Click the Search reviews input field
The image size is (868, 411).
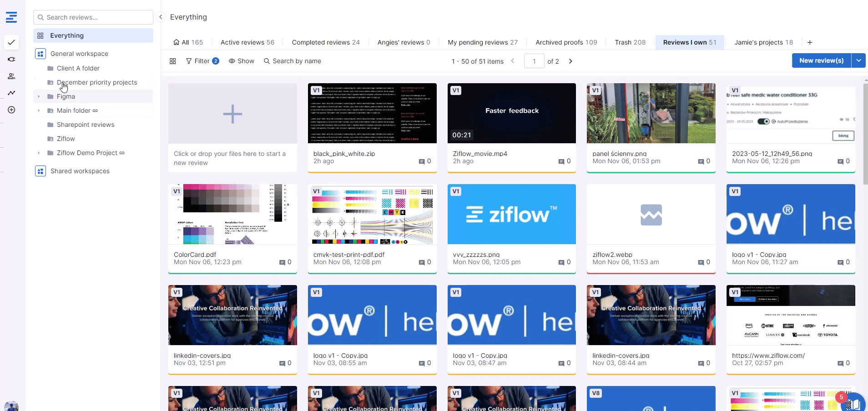pyautogui.click(x=93, y=17)
